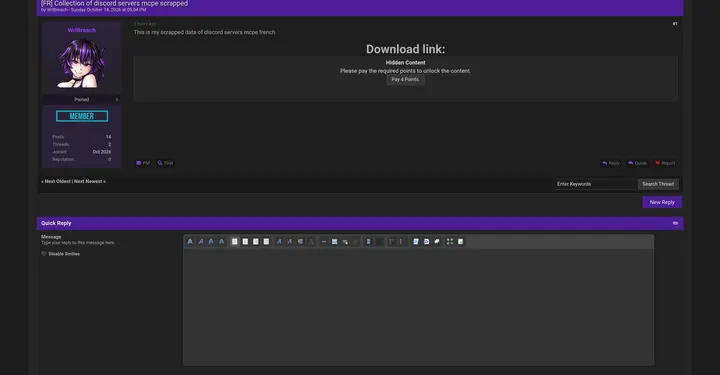Viewport: 720px width, 375px height.
Task: Click the poster's avatar image
Action: [81, 63]
